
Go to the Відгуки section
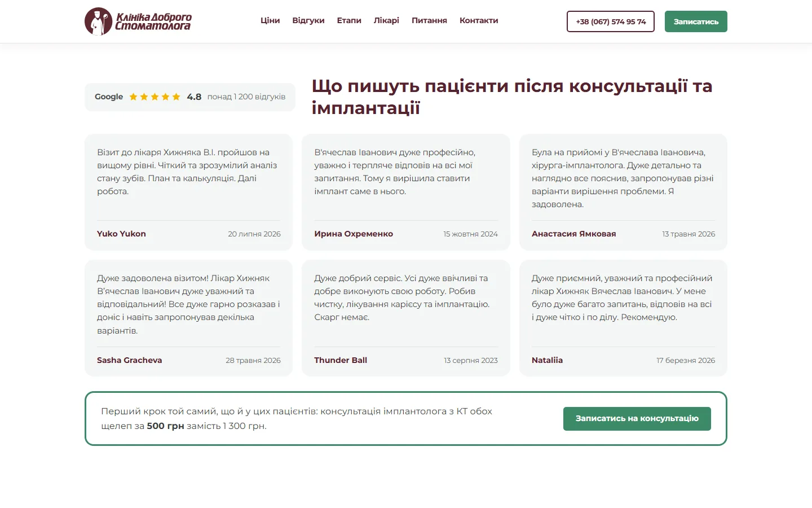(x=308, y=20)
